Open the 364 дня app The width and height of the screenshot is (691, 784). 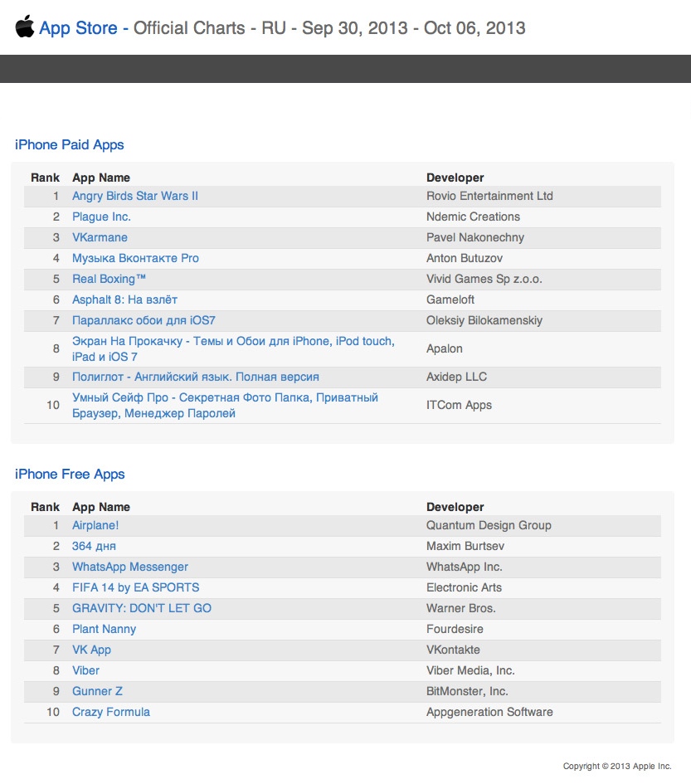[x=94, y=547]
